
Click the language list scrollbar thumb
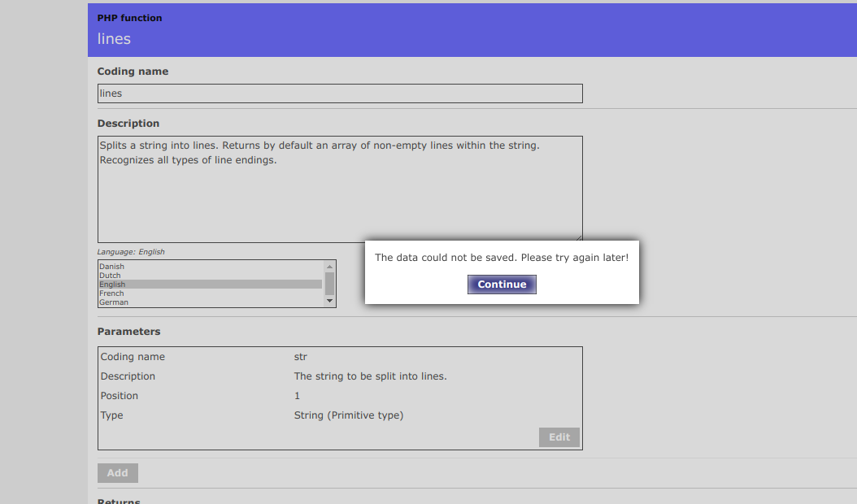pos(329,282)
